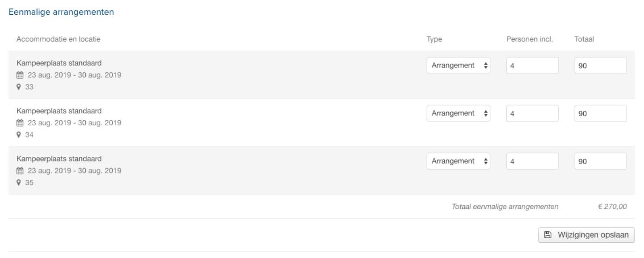Click Totaal field for location 33

(600, 66)
